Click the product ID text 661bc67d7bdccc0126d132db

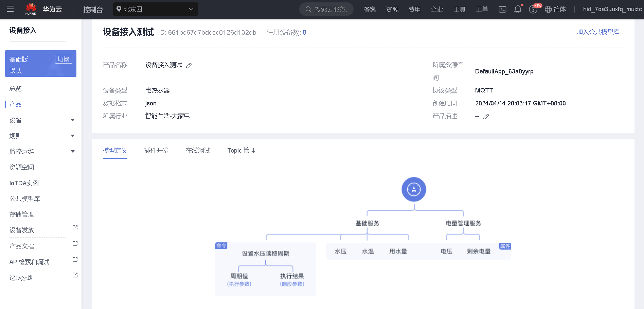tap(212, 33)
